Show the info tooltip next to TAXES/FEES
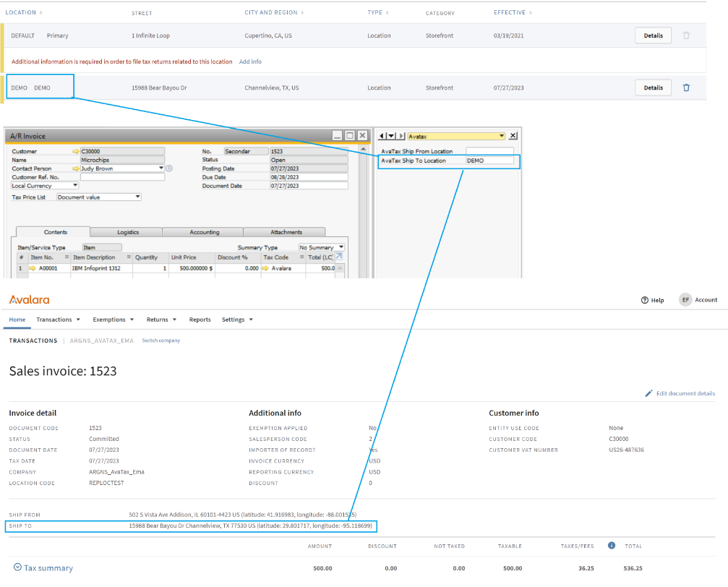The image size is (728, 587). click(612, 545)
